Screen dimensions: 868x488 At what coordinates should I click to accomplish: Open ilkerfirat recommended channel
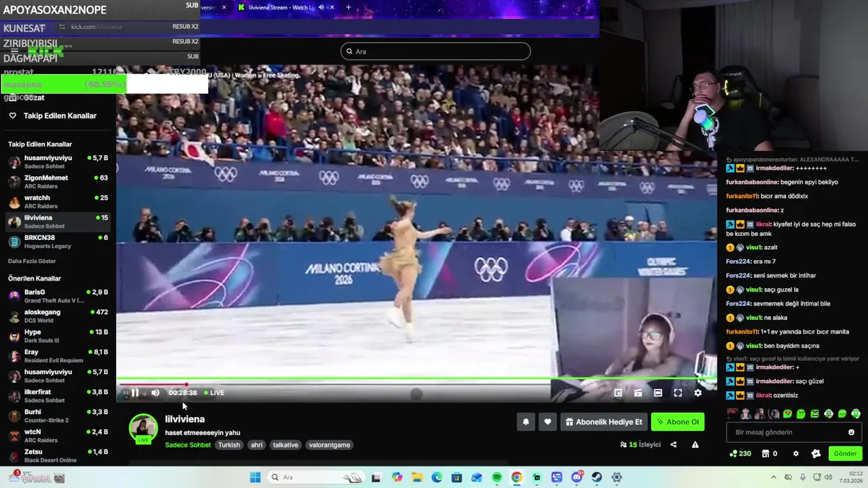[58, 396]
